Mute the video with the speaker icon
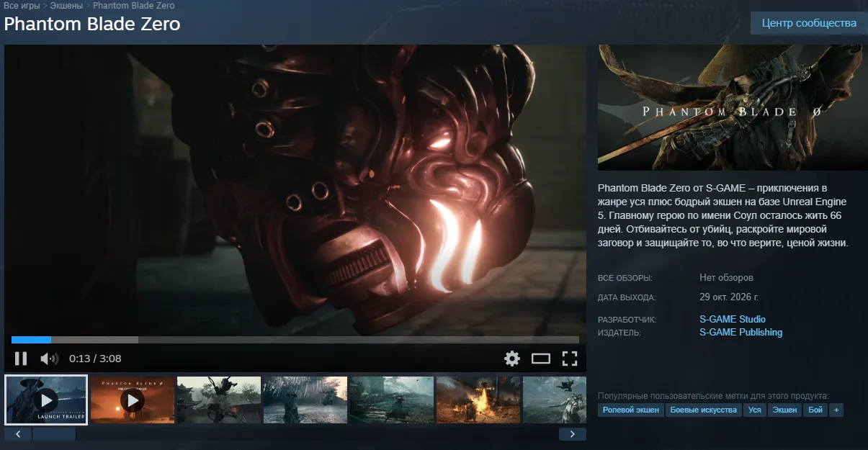Screen dimensions: 868x450 point(49,358)
